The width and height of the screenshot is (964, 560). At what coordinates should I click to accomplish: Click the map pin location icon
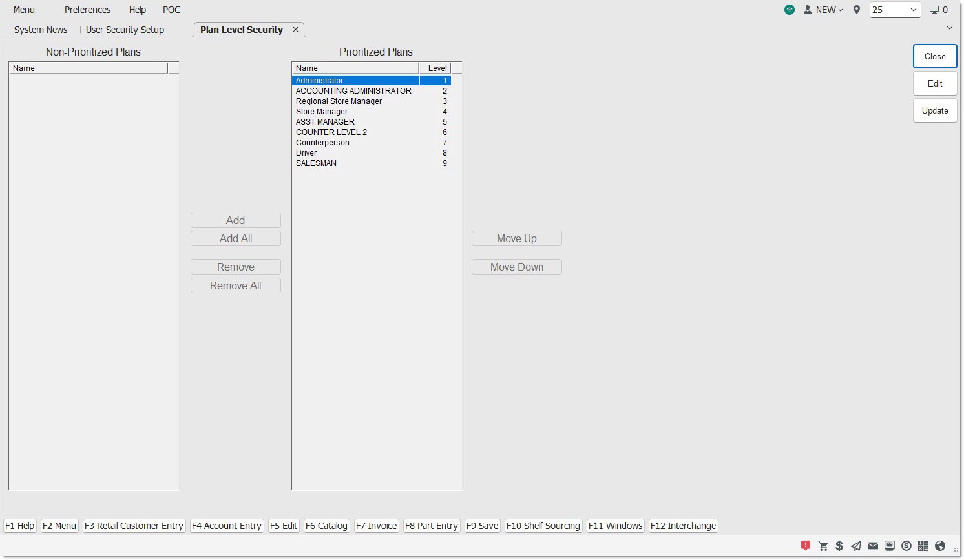tap(857, 10)
